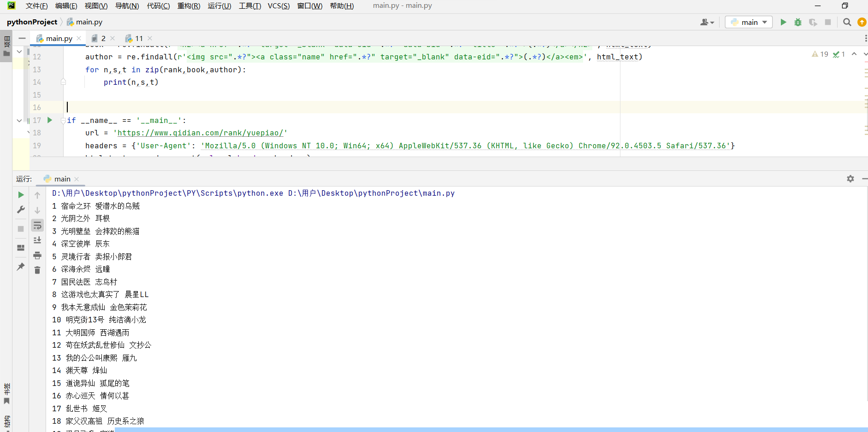The height and width of the screenshot is (432, 868).
Task: Open the qidian.com yuepiao URL link
Action: pos(200,133)
